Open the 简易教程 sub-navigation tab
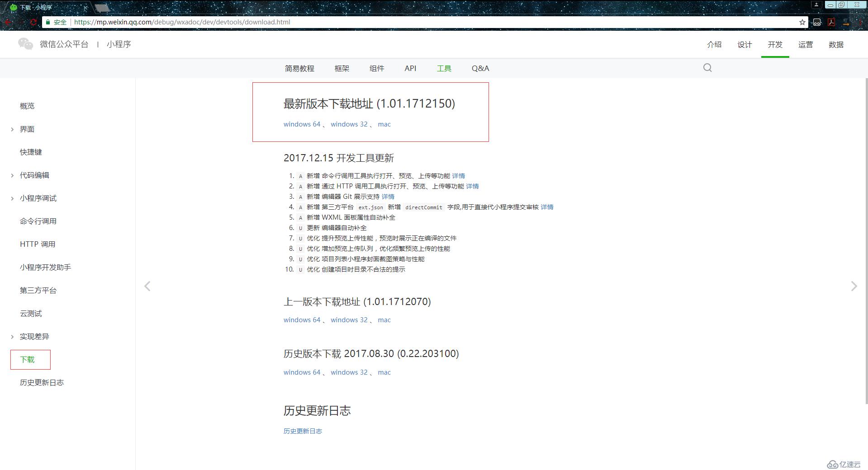Viewport: 868px width, 470px height. 299,68
